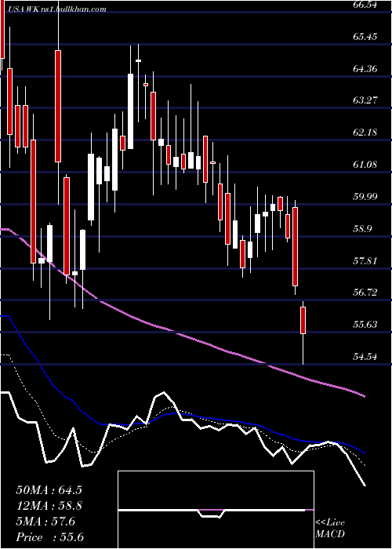Click the 62.18 price axis label
Image resolution: width=392 pixels, height=549 pixels.
click(366, 133)
